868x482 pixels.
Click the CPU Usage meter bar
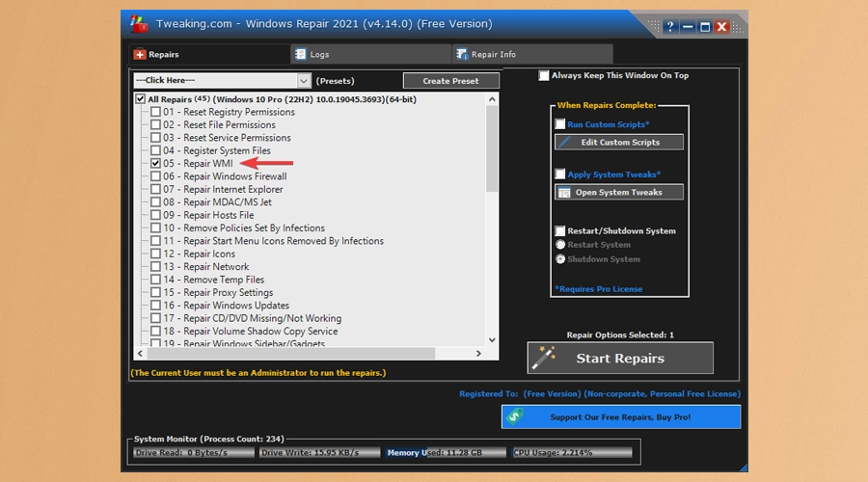pyautogui.click(x=572, y=453)
